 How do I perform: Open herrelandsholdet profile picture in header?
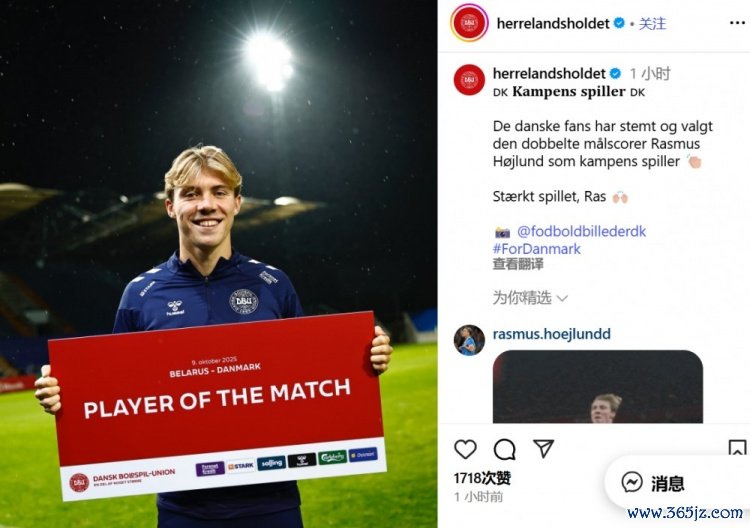tap(469, 22)
